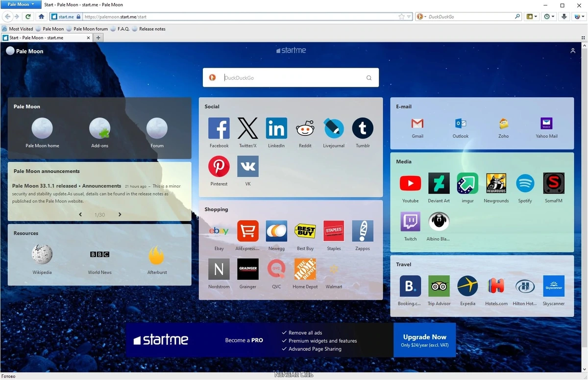Screen dimensions: 588x380
Task: Open the Pale Moon Add-ons icon
Action: [x=100, y=128]
